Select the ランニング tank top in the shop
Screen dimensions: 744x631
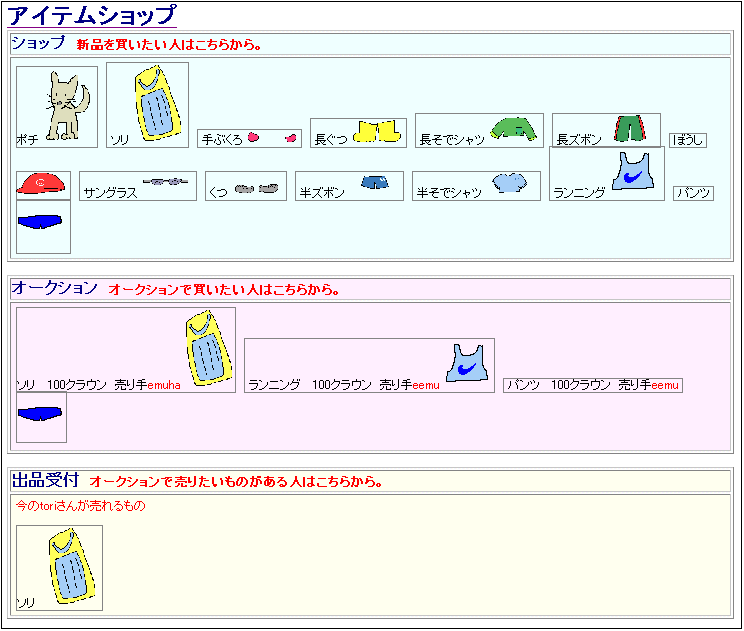click(607, 174)
